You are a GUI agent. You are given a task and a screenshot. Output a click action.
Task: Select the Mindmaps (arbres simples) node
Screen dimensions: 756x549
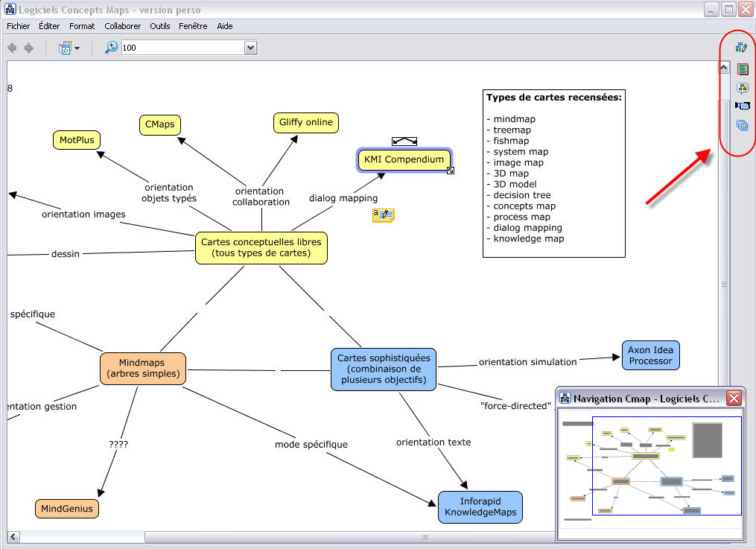[143, 369]
